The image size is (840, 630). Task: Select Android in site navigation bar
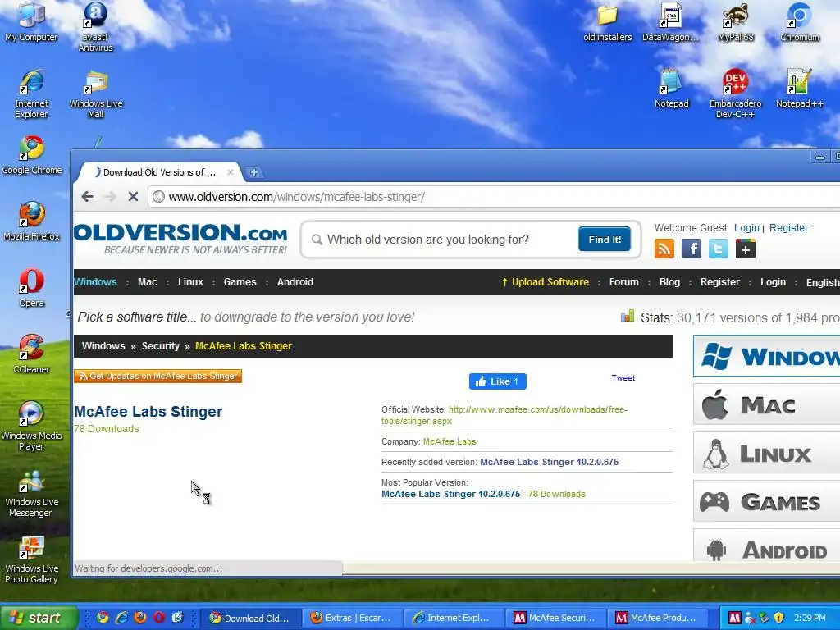tap(295, 282)
